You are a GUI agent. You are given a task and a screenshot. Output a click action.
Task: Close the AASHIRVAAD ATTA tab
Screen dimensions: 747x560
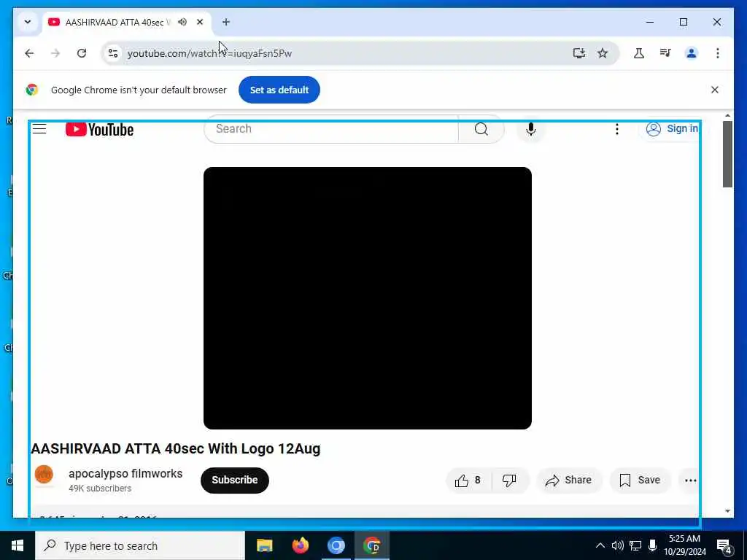(200, 22)
